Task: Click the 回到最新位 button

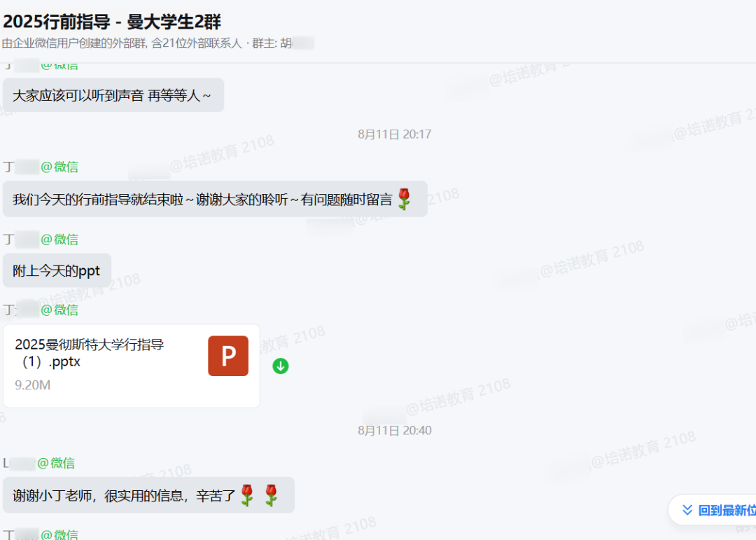Action: (713, 510)
